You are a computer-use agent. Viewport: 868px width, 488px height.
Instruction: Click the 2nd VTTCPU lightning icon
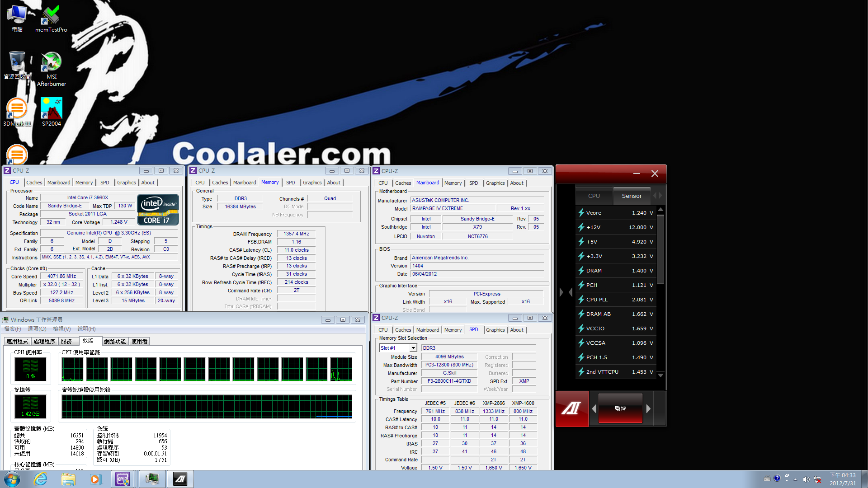coord(581,372)
